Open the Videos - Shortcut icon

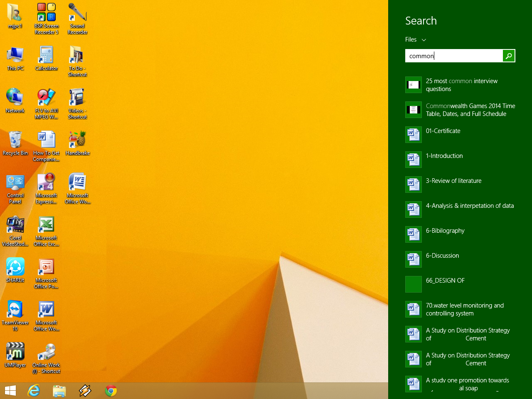click(x=77, y=104)
